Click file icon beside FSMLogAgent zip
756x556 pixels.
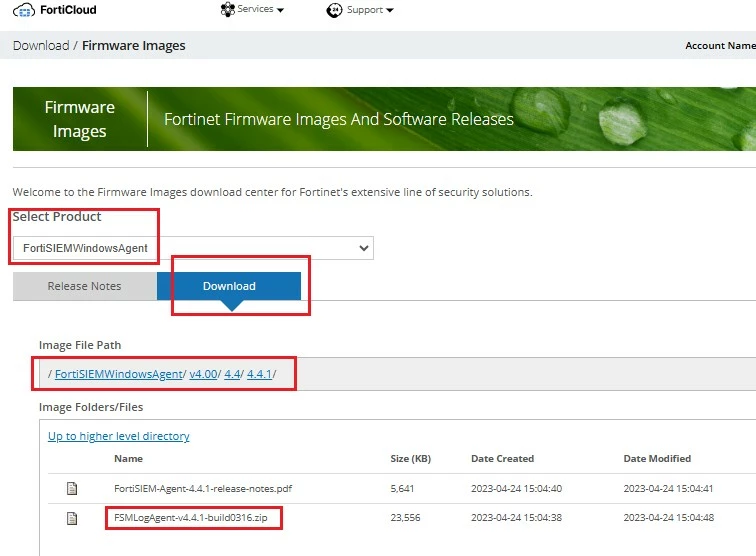[72, 518]
